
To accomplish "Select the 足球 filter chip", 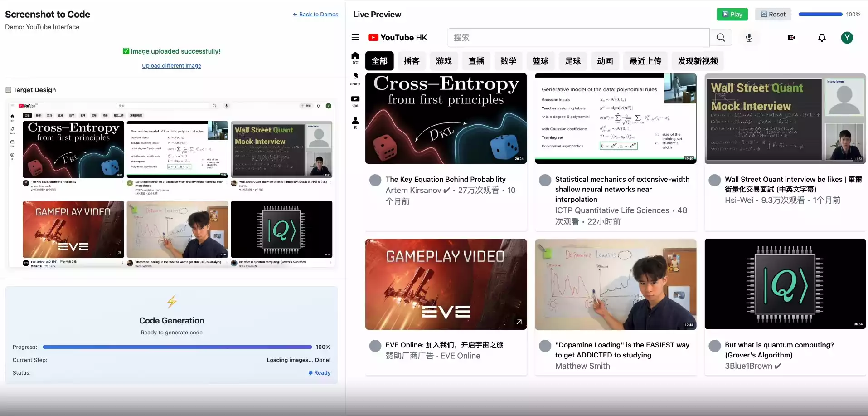I will pos(573,61).
